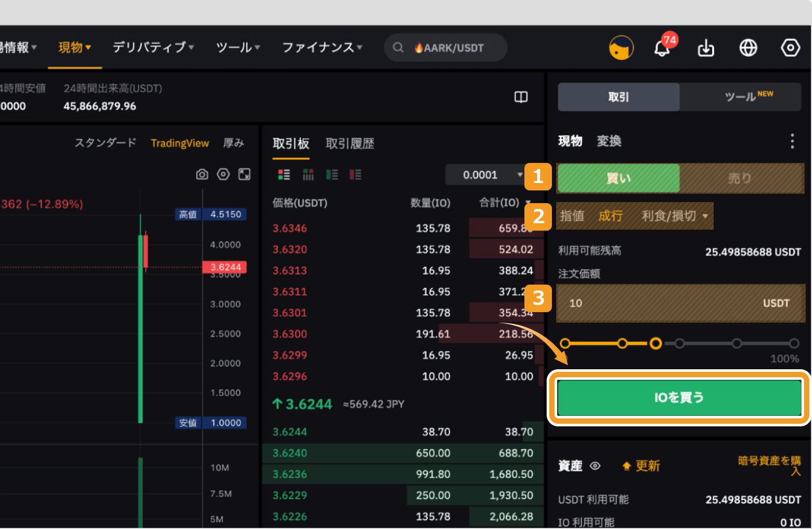The image size is (812, 529).
Task: Open the 利食/損切 order type dropdown
Action: click(675, 216)
